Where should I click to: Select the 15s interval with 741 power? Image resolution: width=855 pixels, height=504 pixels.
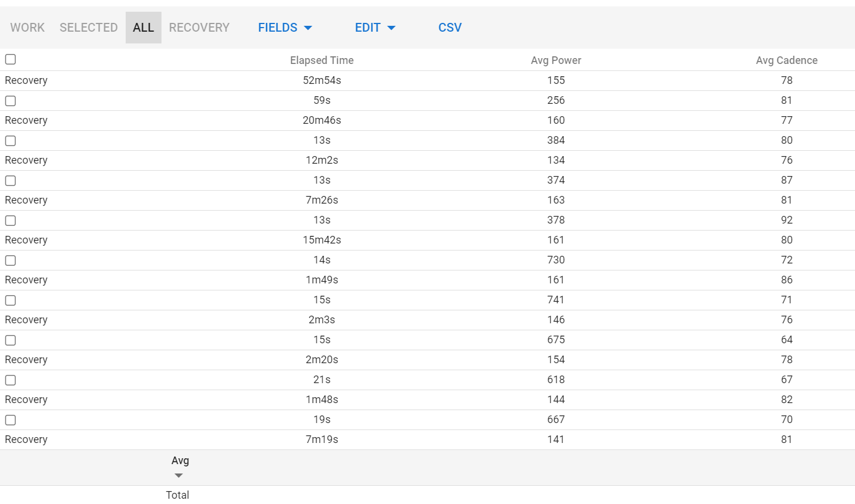(x=11, y=300)
